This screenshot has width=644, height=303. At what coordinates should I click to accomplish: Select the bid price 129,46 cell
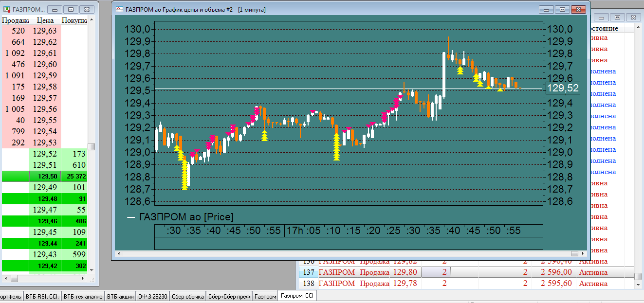[x=45, y=221]
